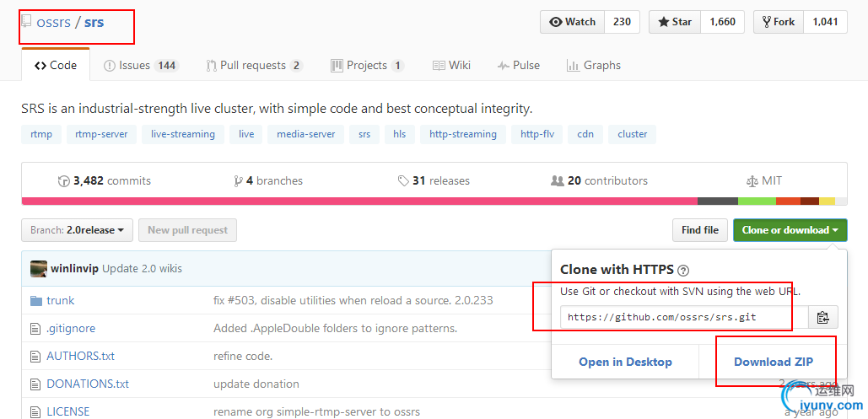Select the clone URL input field

(684, 317)
